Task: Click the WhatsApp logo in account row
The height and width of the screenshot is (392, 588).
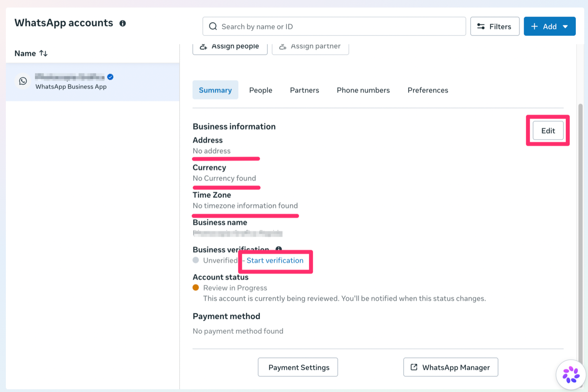Action: [23, 81]
